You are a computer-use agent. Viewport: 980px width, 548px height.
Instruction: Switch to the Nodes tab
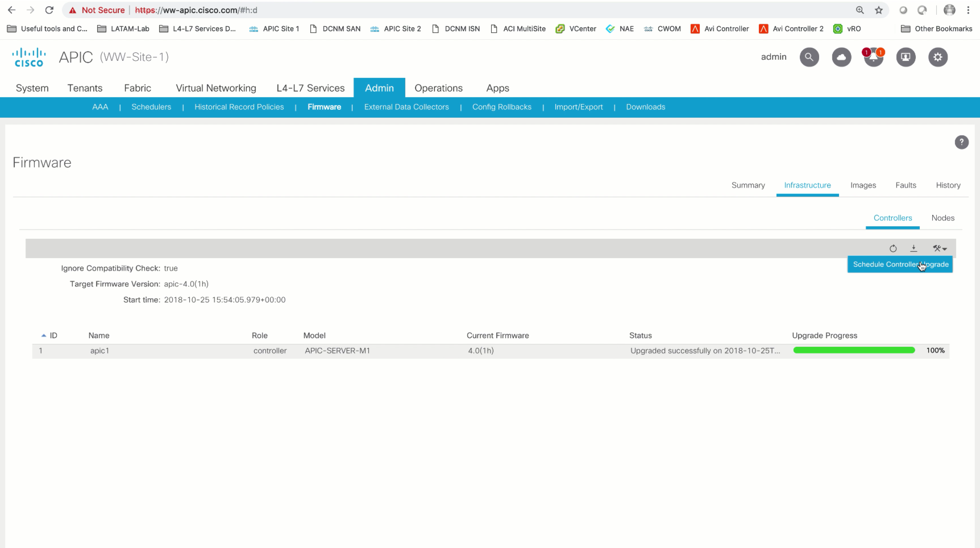point(942,218)
